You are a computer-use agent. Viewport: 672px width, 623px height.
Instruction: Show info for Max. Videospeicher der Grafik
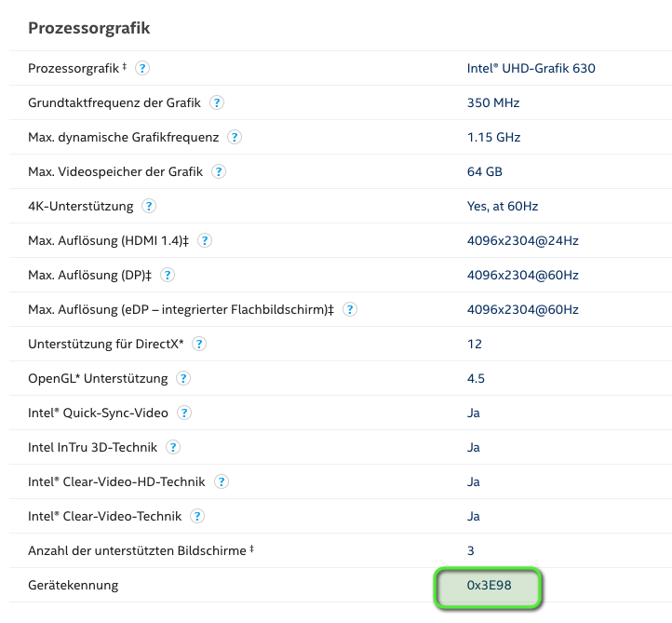(x=219, y=171)
